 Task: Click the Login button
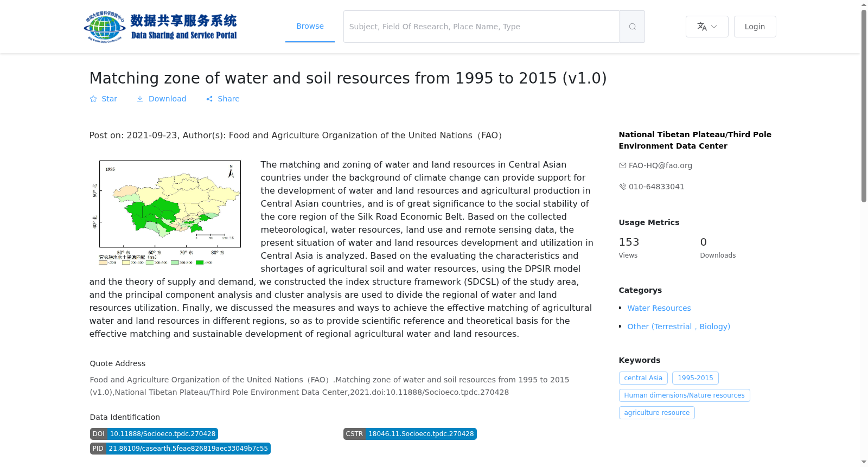point(755,27)
